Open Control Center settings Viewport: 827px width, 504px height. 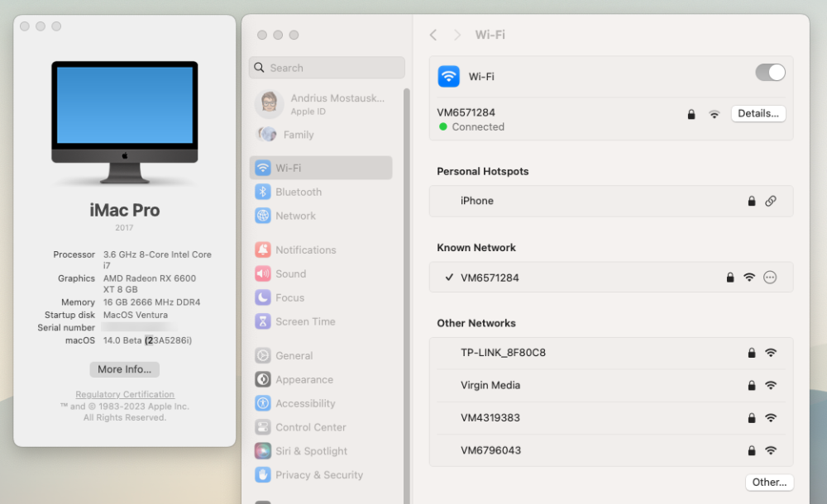point(321,427)
